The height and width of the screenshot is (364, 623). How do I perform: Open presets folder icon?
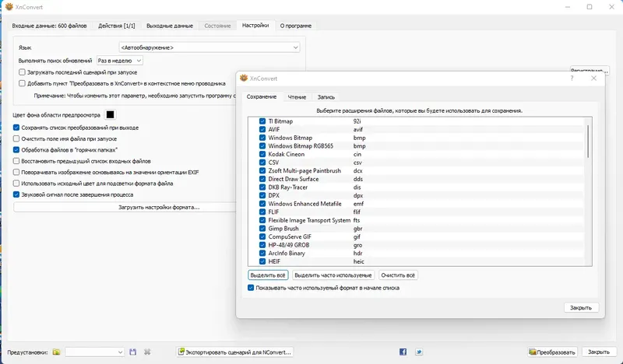[56, 352]
